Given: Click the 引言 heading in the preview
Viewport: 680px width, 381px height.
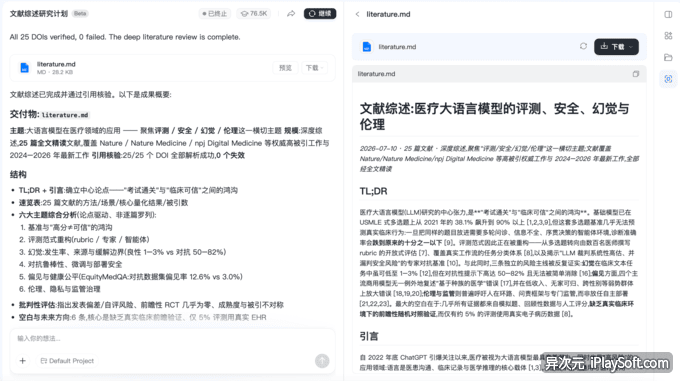Looking at the screenshot, I should pos(369,336).
